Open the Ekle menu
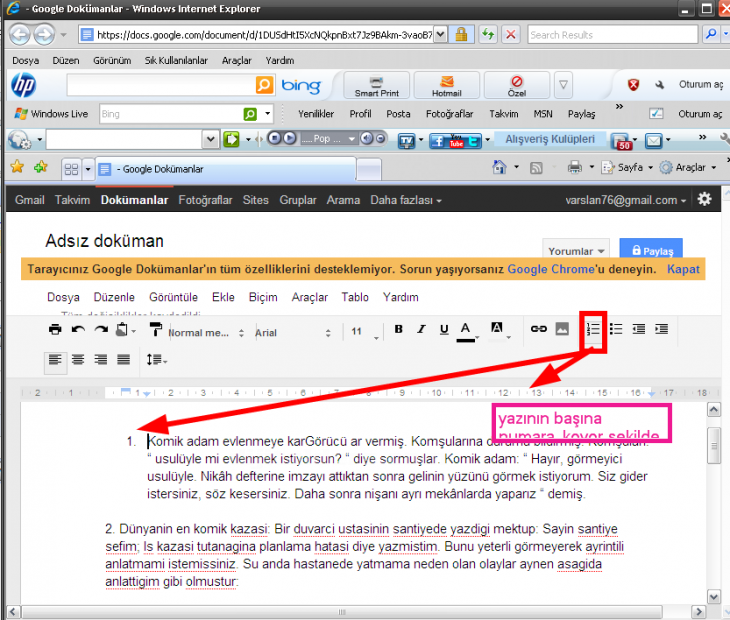 pyautogui.click(x=223, y=297)
